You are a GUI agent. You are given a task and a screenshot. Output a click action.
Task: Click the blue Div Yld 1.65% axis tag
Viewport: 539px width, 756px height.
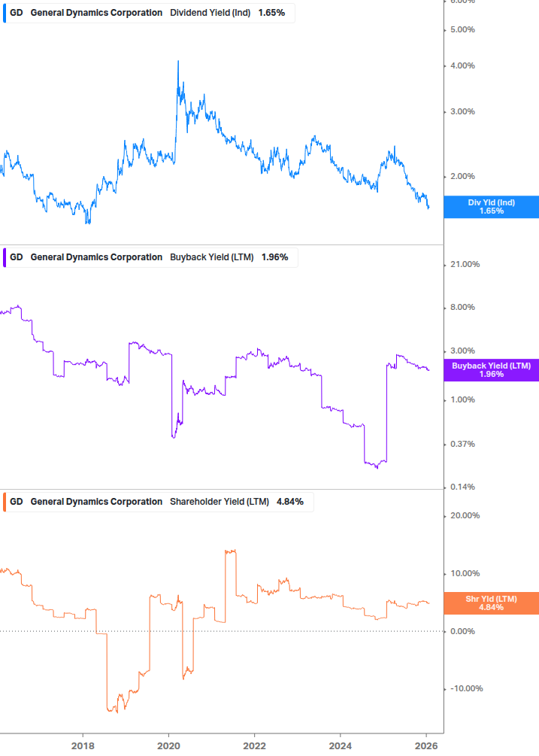click(492, 207)
